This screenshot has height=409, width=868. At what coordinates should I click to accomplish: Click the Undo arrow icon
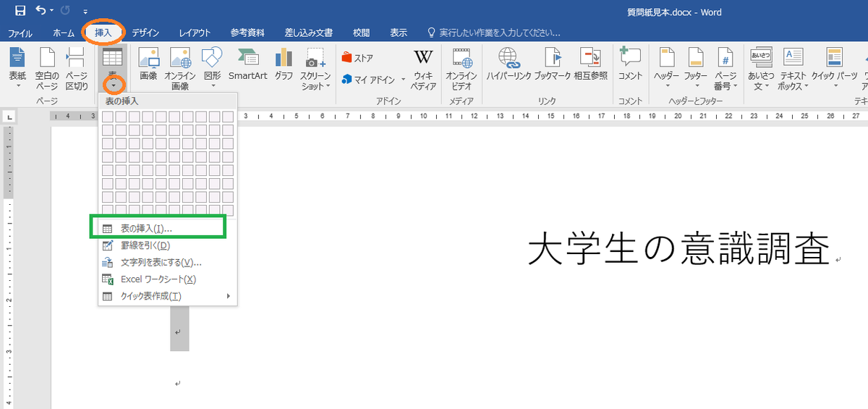[x=41, y=11]
